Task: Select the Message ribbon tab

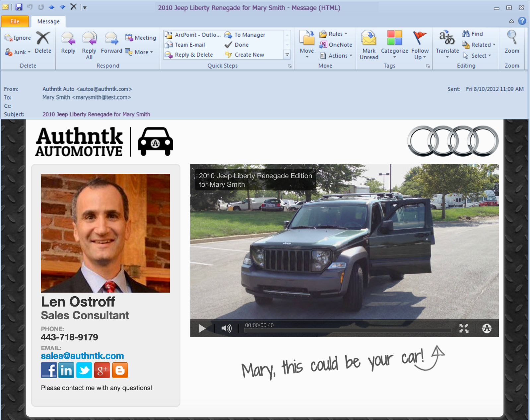Action: coord(48,21)
